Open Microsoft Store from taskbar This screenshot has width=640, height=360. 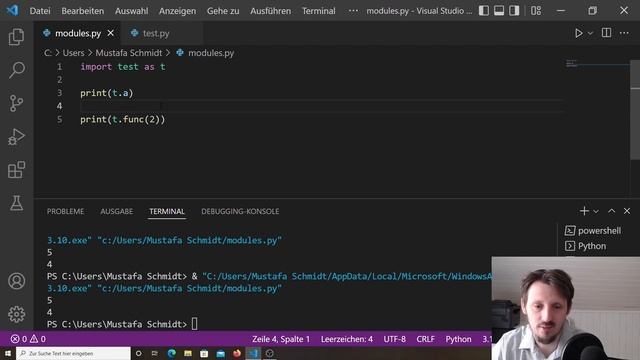[x=204, y=353]
